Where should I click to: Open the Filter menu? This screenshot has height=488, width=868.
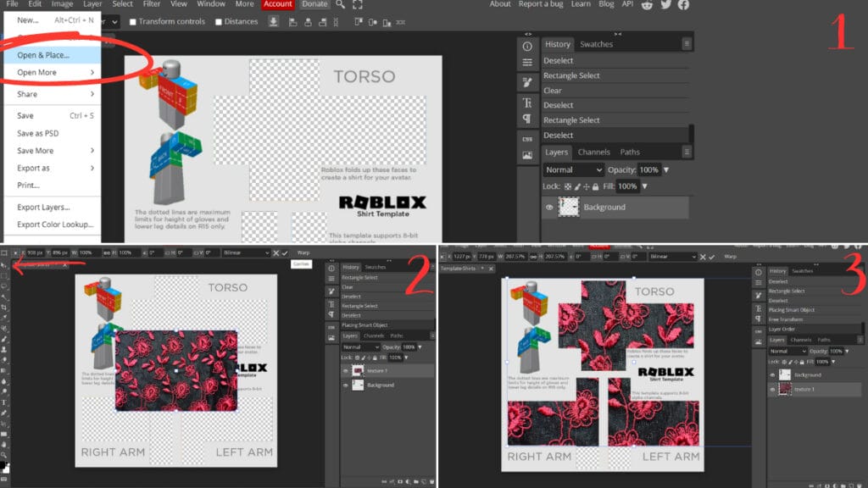(153, 4)
